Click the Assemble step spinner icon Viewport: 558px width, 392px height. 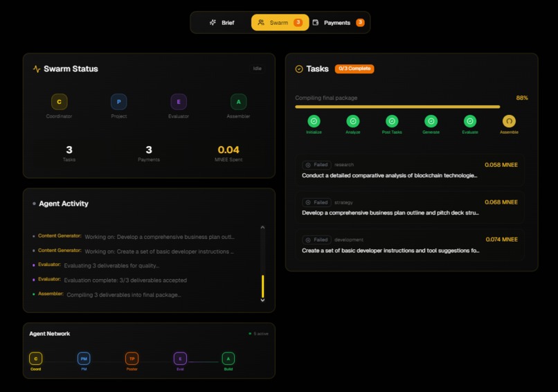tap(509, 121)
